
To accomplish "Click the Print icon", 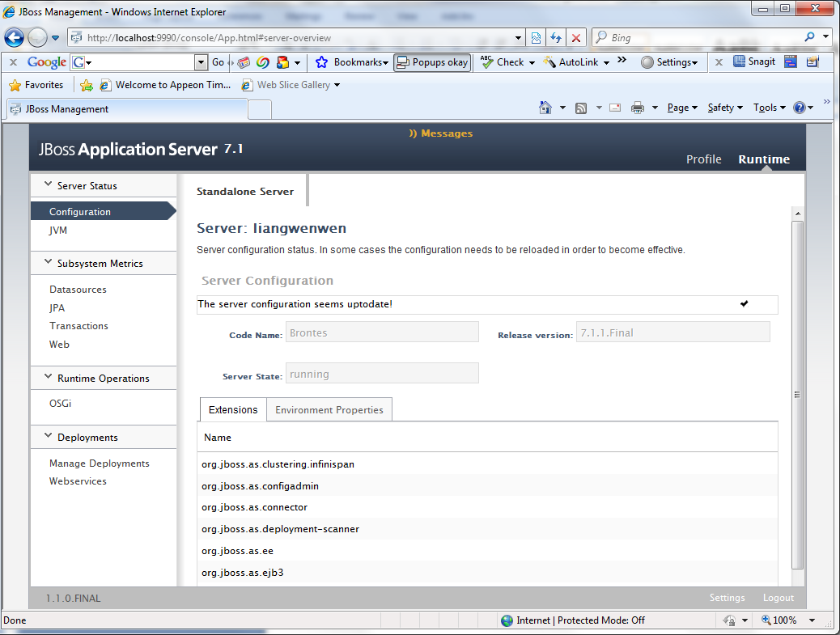I will [638, 108].
